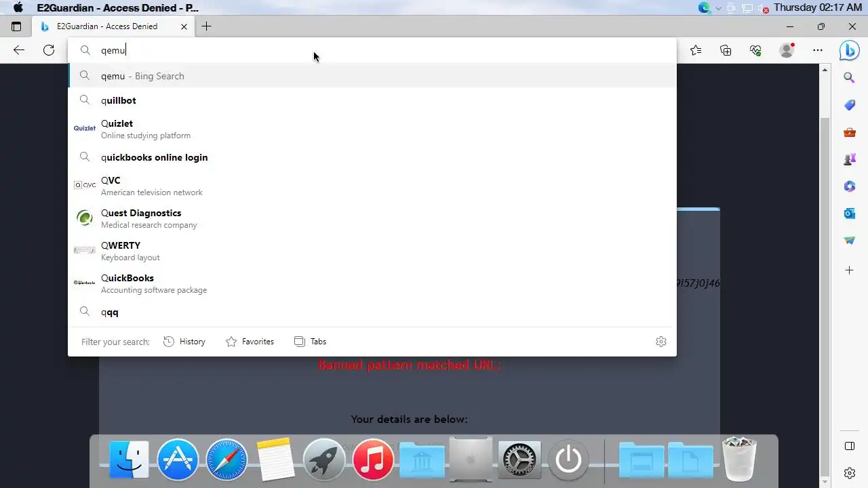Open the Trash in the dock
The width and height of the screenshot is (868, 488).
[739, 460]
